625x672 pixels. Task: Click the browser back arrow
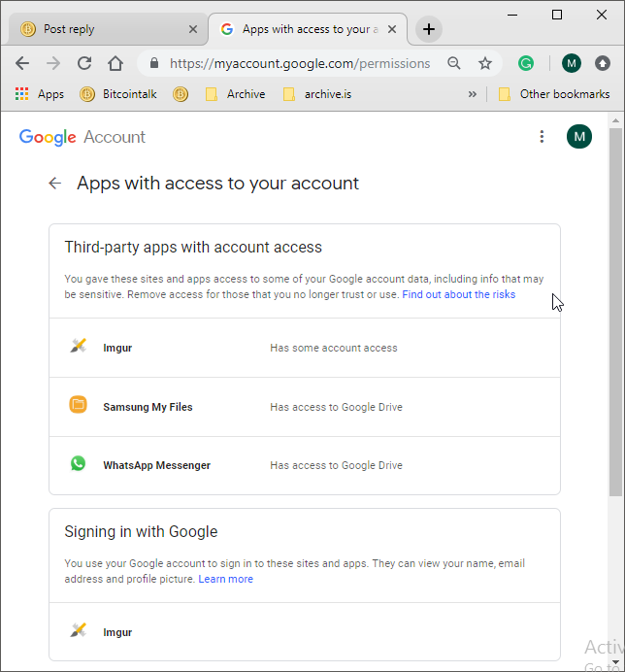coord(22,63)
